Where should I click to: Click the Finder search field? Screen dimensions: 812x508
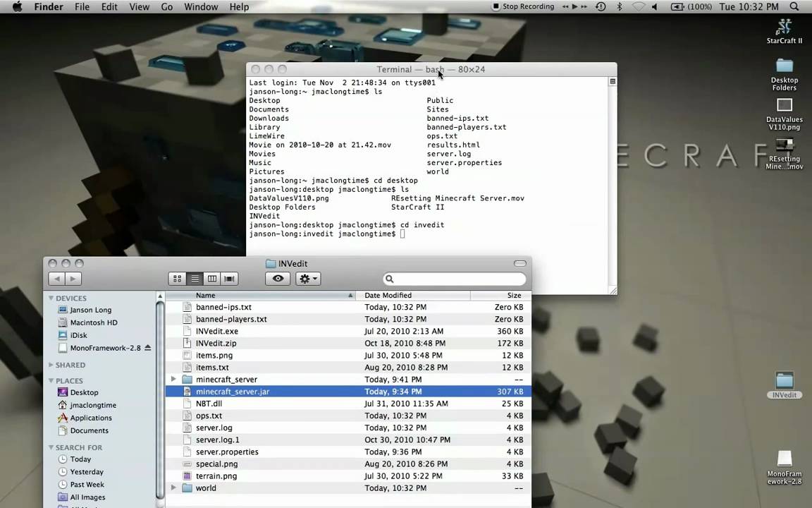point(454,279)
